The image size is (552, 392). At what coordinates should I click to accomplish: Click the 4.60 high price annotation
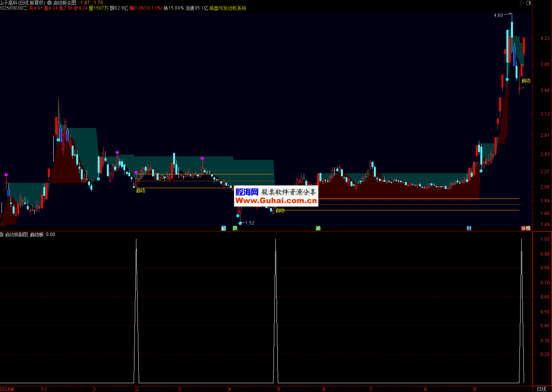pyautogui.click(x=498, y=15)
